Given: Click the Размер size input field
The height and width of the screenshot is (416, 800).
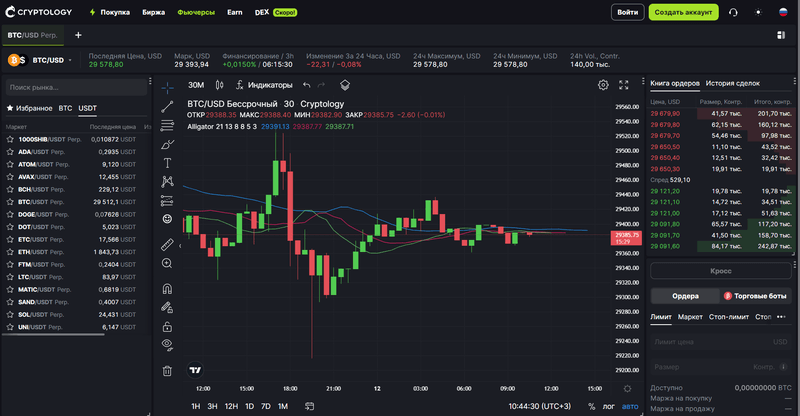Looking at the screenshot, I should tap(721, 367).
